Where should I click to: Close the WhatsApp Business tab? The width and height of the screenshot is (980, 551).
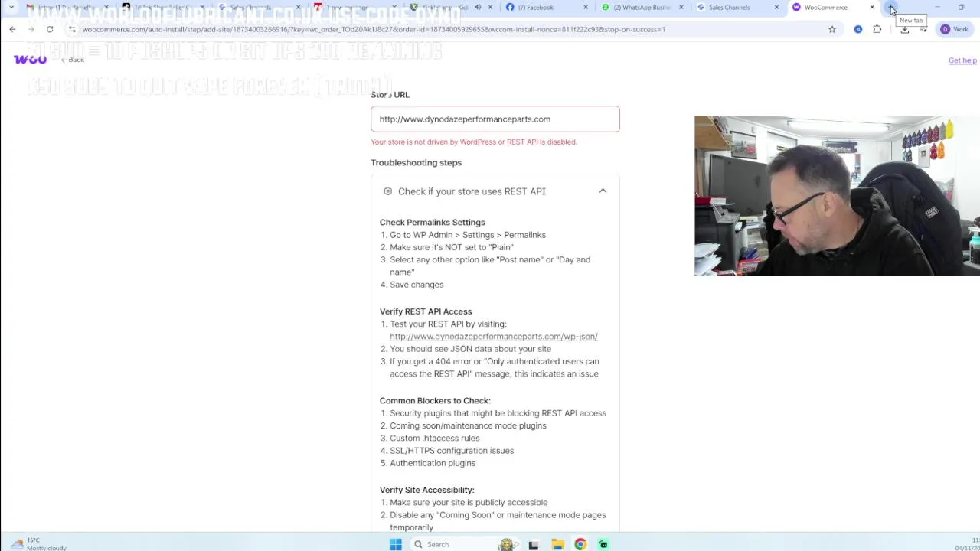click(681, 8)
